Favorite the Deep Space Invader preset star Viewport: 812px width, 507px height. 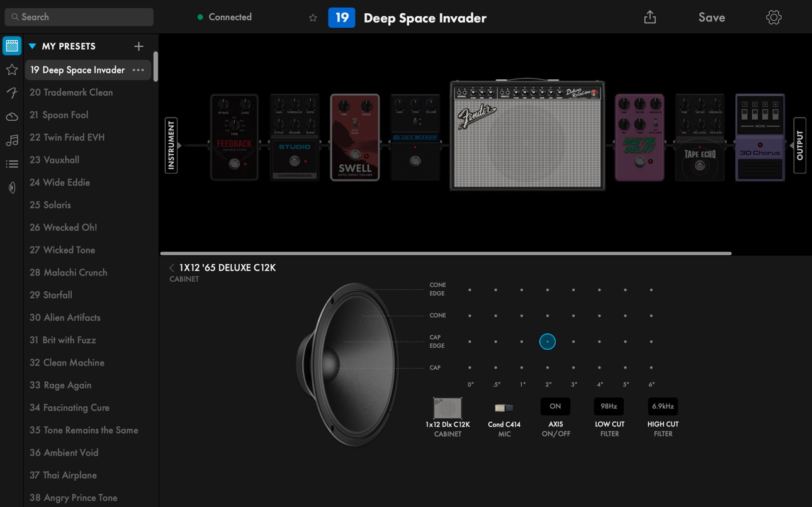(x=313, y=18)
